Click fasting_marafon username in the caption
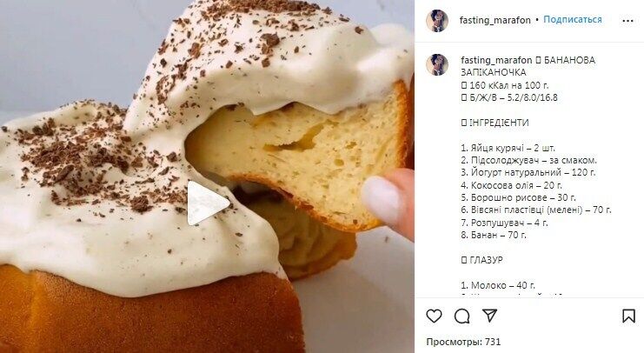The height and width of the screenshot is (353, 644). 496,60
